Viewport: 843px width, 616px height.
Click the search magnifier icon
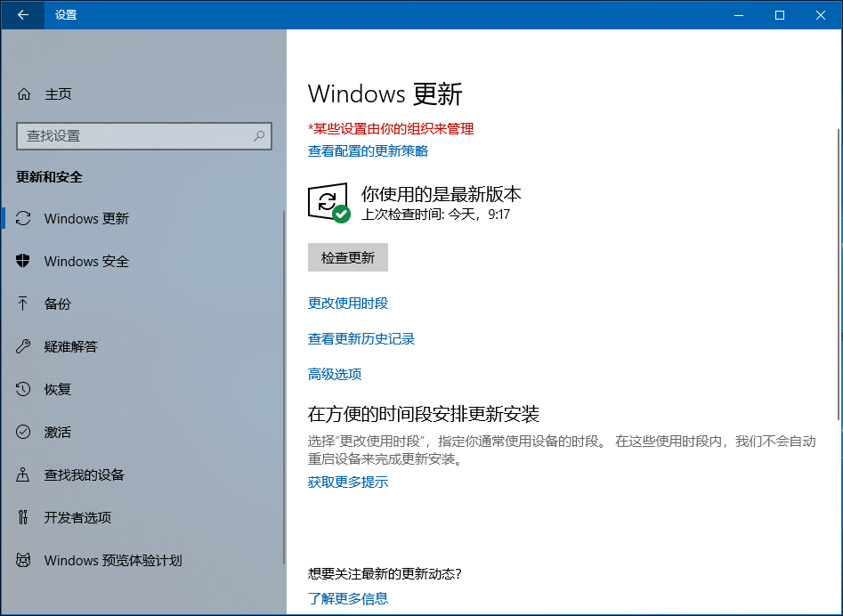tap(259, 136)
